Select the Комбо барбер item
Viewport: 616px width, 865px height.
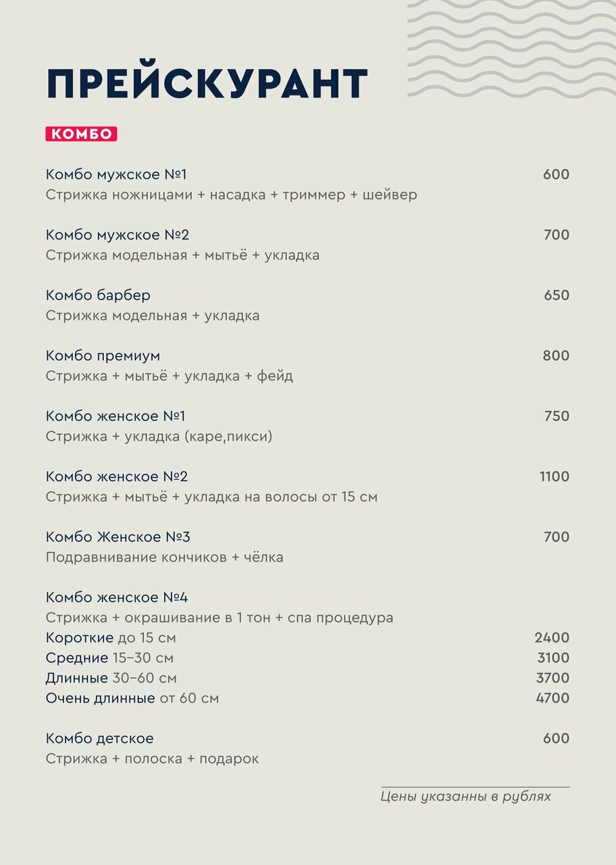pos(99,295)
